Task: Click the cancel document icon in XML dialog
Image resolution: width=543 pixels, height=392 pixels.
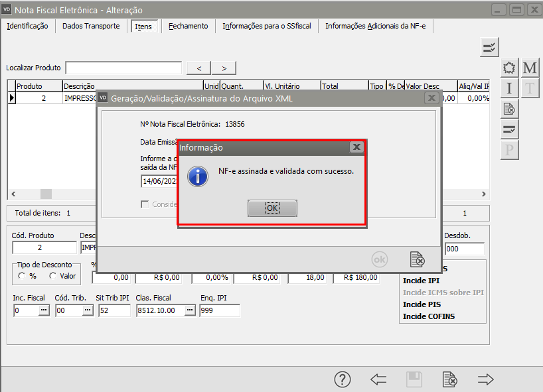Action: [x=418, y=259]
